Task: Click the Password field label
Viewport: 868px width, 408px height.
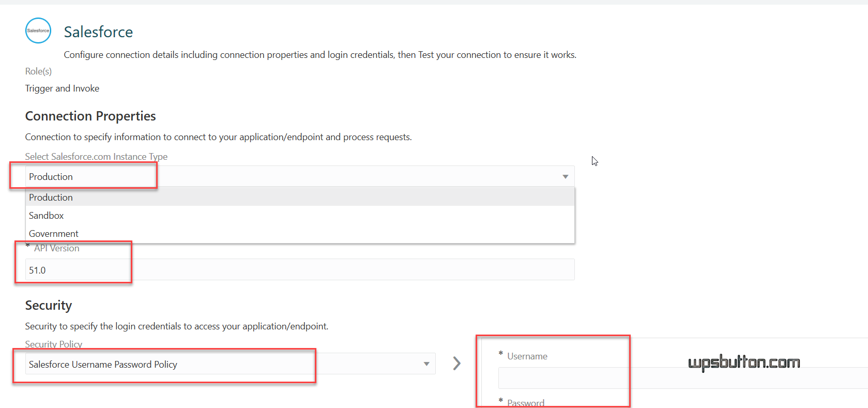Action: [525, 403]
